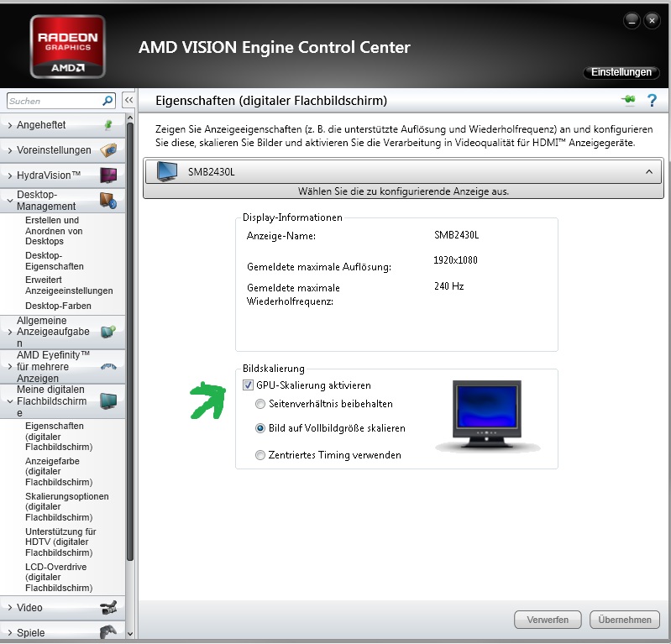Click the 1920x1080 resolution value
The image size is (671, 644).
pos(455,260)
